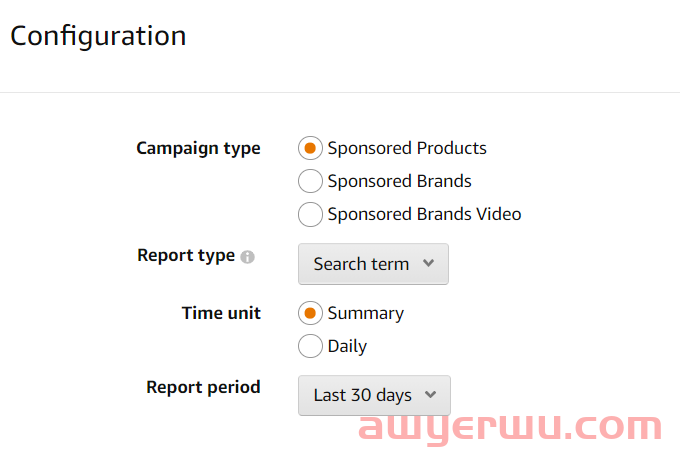
Task: Switch time unit to Daily radio button
Action: [x=310, y=346]
